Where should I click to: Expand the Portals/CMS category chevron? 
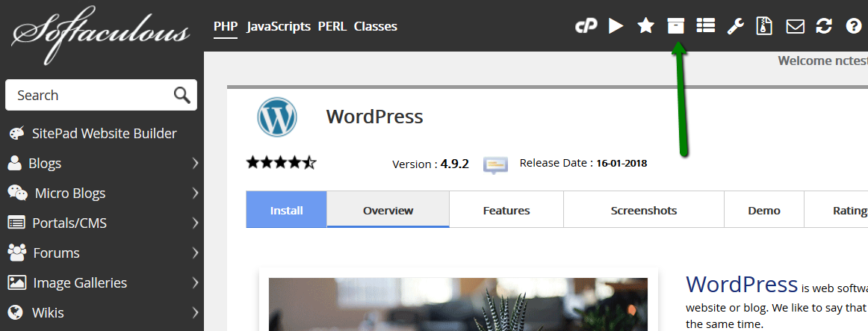click(195, 223)
